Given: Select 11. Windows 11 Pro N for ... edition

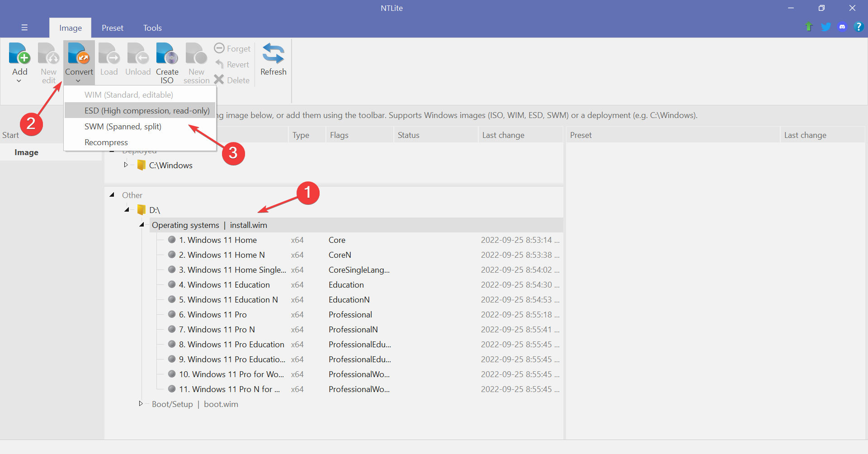Looking at the screenshot, I should tap(229, 389).
